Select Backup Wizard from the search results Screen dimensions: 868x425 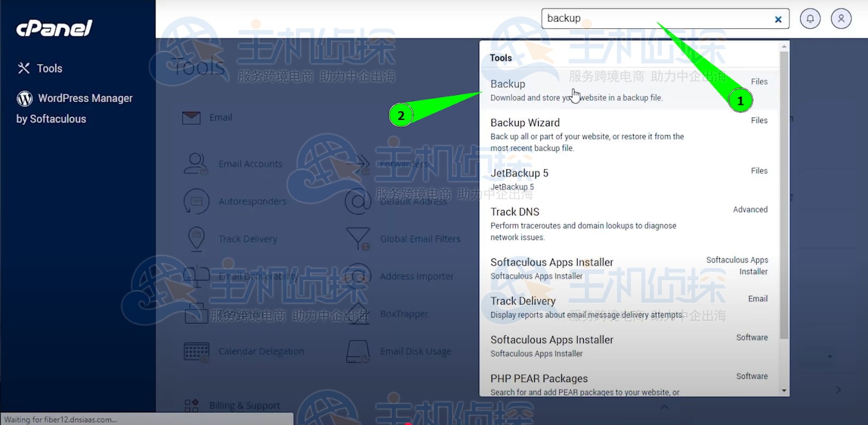click(x=629, y=135)
